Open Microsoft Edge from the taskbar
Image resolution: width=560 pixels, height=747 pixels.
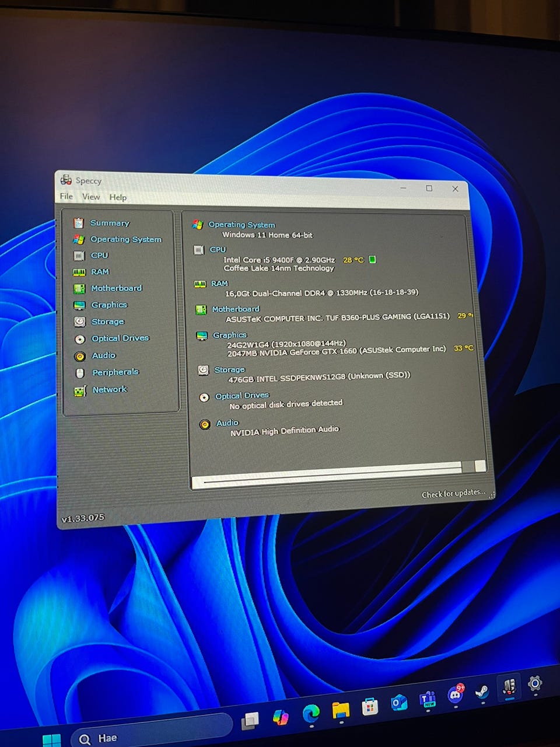tap(311, 713)
